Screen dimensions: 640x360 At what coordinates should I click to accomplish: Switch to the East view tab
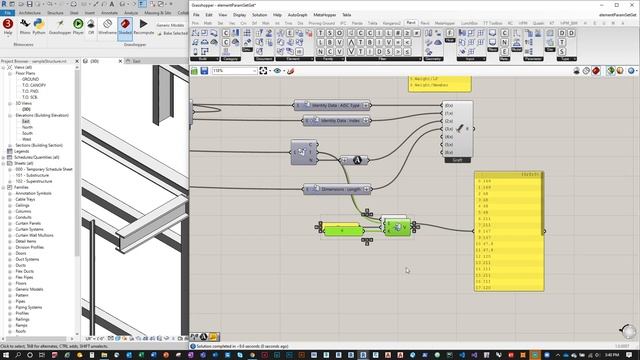136,61
